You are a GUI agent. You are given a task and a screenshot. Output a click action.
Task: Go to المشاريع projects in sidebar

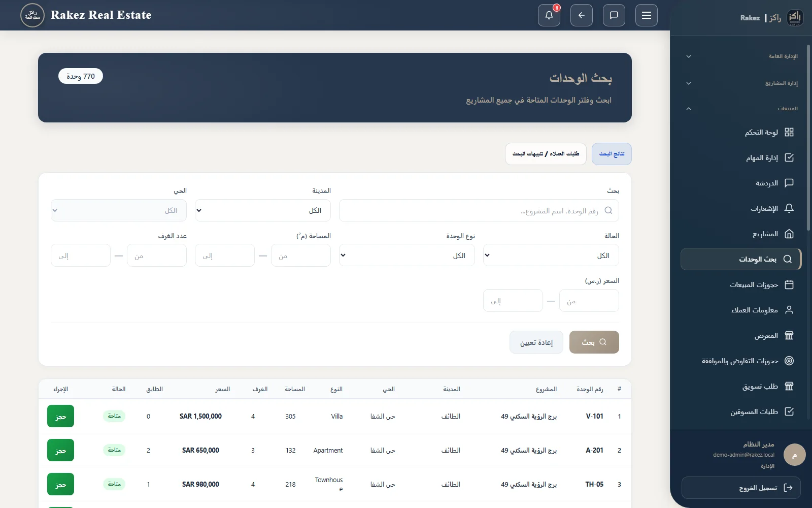click(741, 234)
